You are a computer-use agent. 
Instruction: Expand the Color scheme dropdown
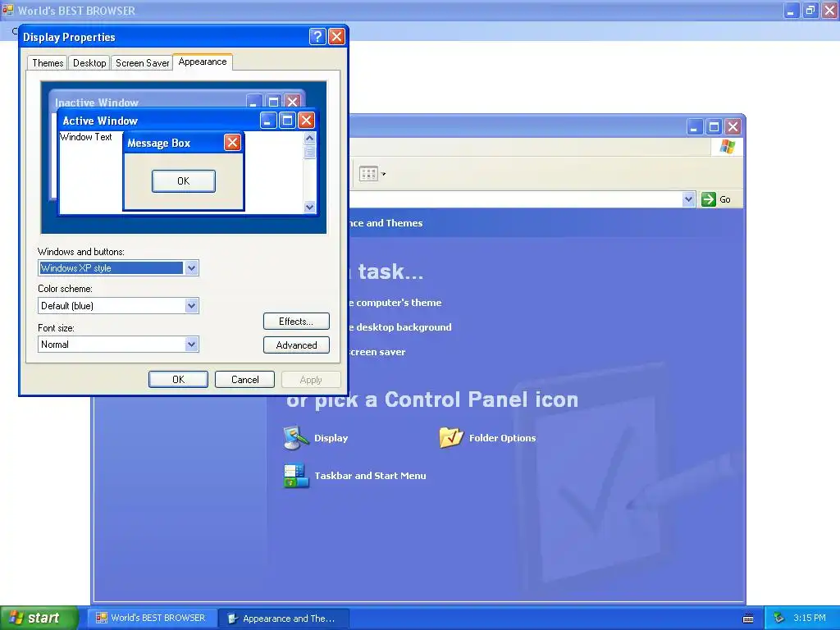coord(191,306)
